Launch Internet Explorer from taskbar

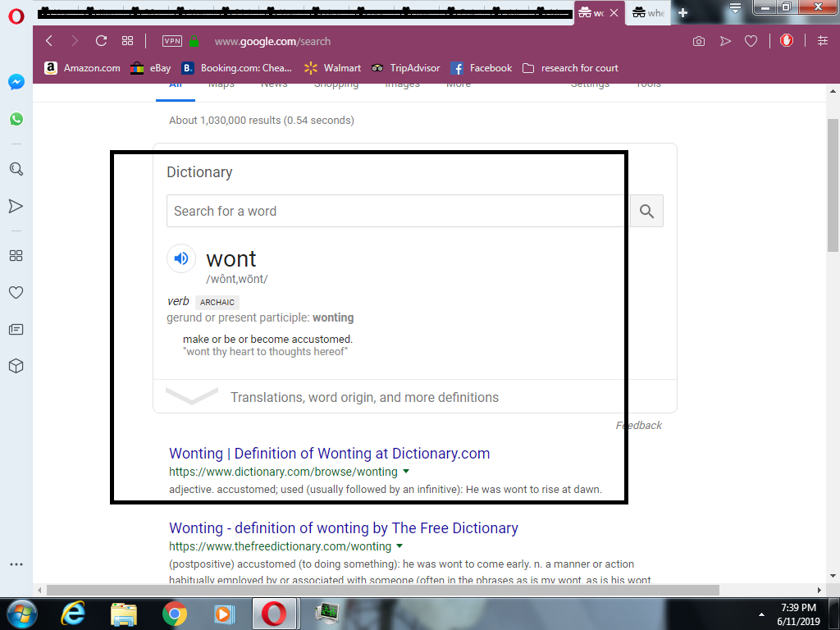(x=73, y=614)
